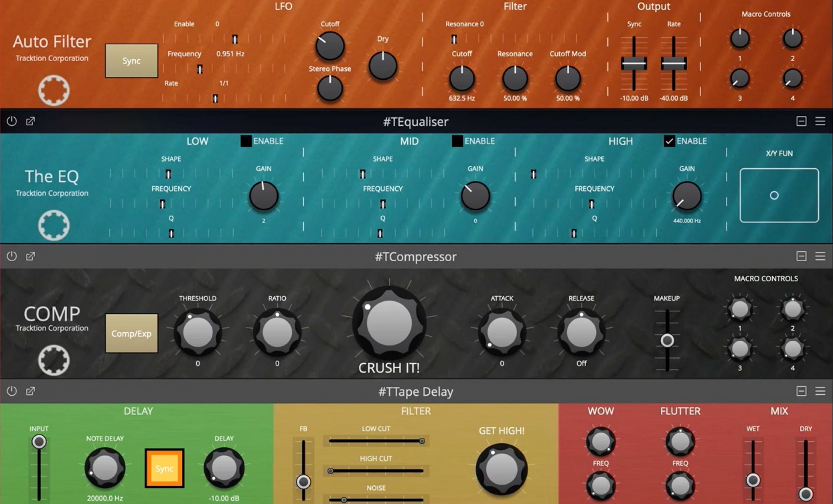
Task: Click the big CRUSH IT! knob
Action: point(389,323)
